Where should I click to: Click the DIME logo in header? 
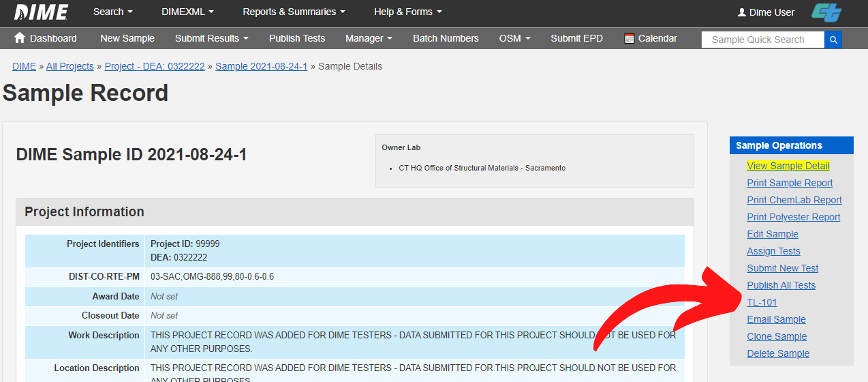click(41, 12)
